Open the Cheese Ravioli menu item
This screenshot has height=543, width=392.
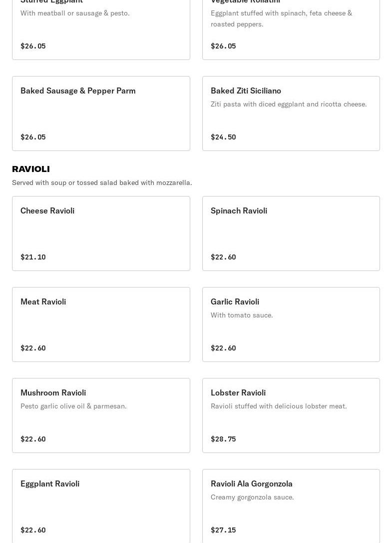pos(101,233)
